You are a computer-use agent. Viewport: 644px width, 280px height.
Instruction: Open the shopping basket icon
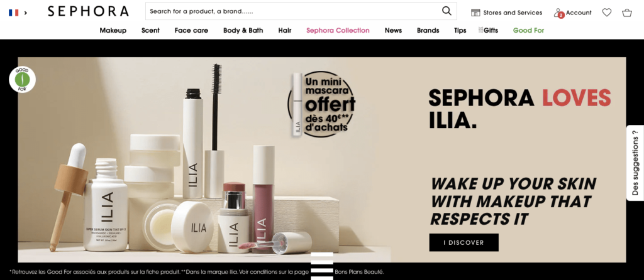coord(627,13)
